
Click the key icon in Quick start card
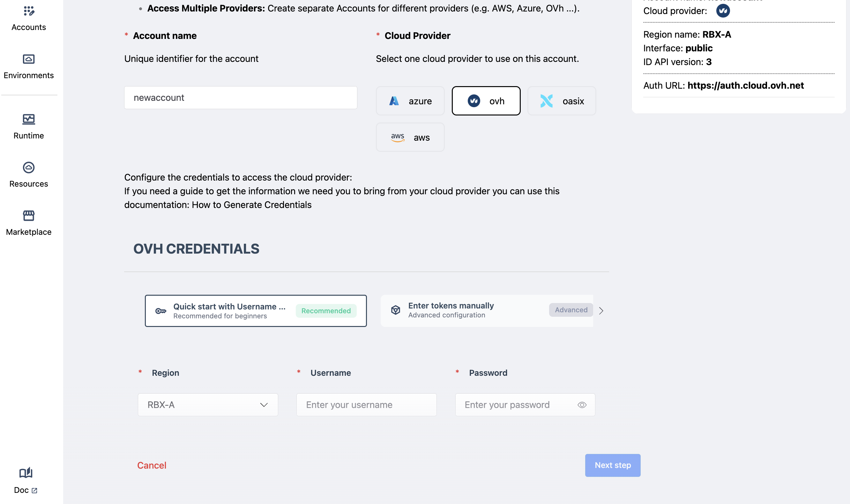click(x=161, y=311)
